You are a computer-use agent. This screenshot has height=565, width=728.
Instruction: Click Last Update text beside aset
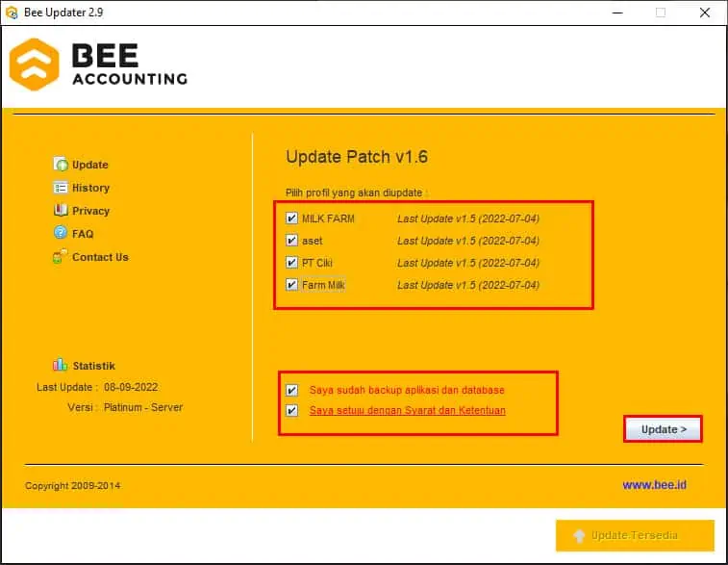point(468,241)
